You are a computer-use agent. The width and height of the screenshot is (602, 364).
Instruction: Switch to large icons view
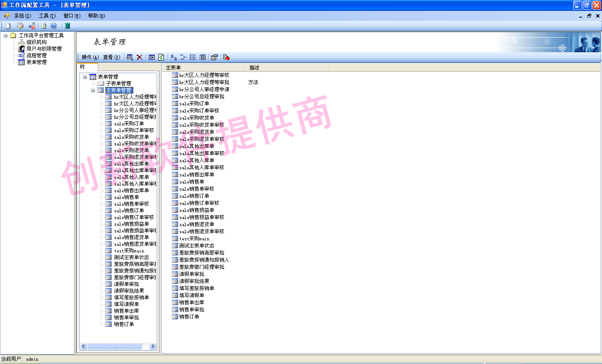coord(173,57)
